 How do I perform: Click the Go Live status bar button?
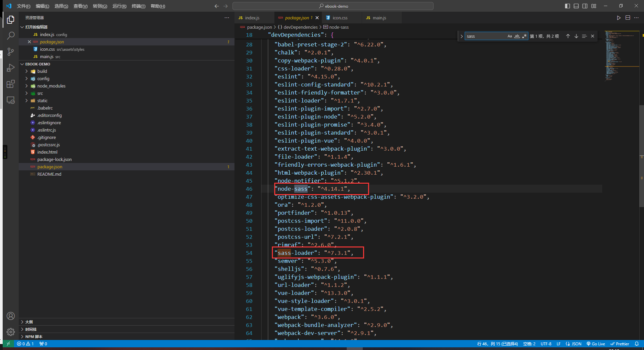point(596,344)
